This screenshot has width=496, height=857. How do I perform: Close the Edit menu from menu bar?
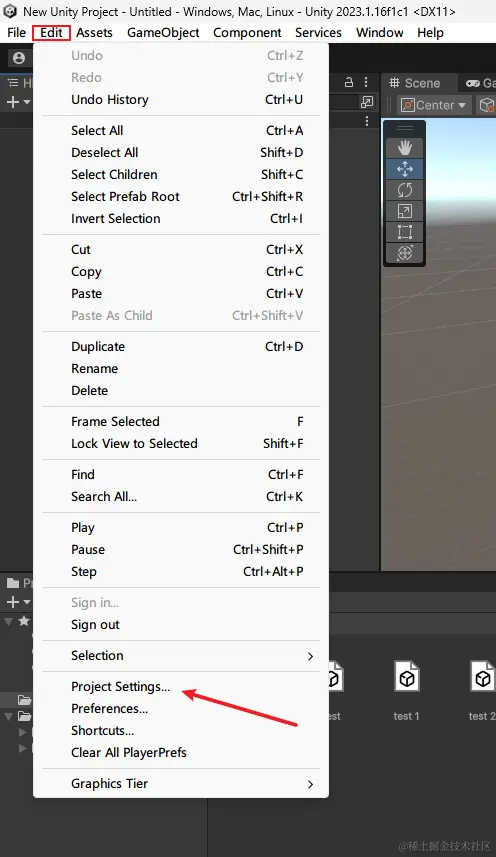click(51, 33)
